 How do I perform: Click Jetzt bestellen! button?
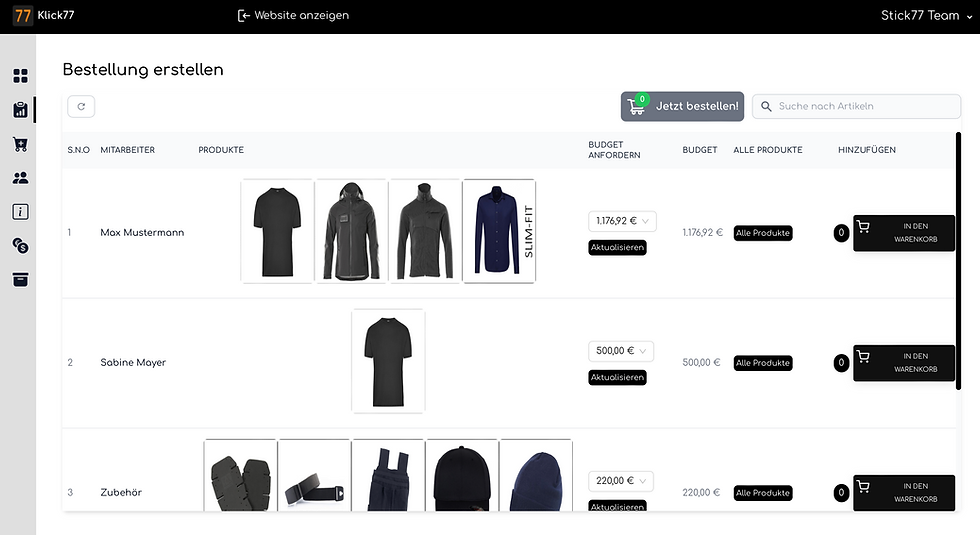[x=682, y=106]
